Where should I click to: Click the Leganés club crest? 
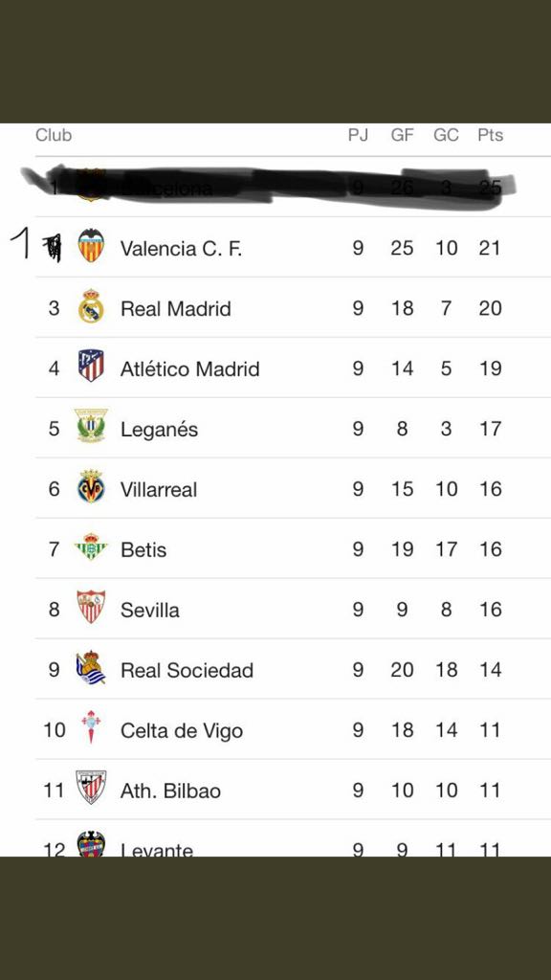pos(91,426)
